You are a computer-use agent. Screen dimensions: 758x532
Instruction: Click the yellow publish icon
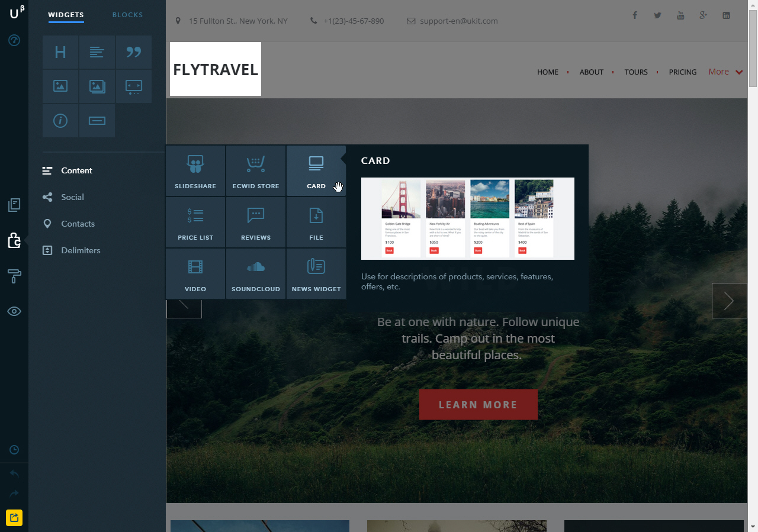[x=14, y=517]
